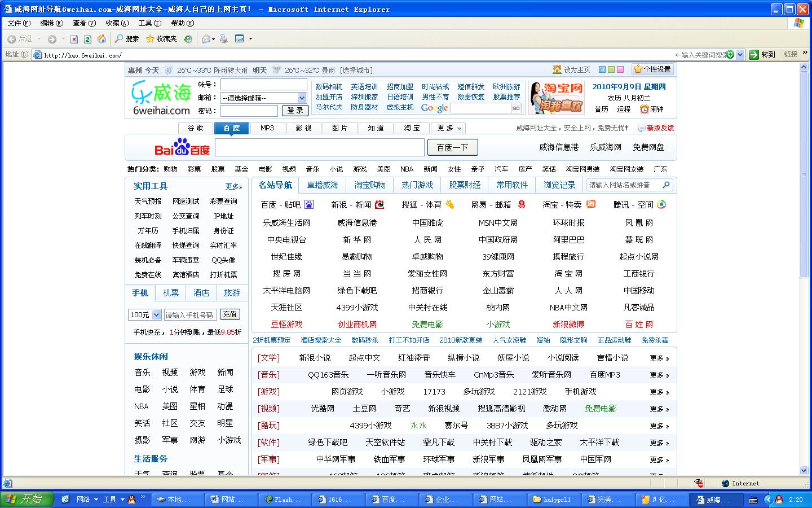Expand the 更多 search engine dropdown
The image size is (812, 508).
coord(450,128)
